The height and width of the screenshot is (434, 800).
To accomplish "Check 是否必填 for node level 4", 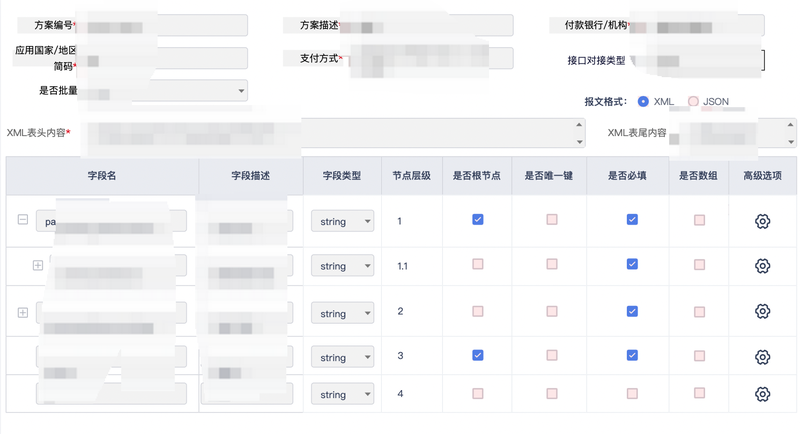I will pos(632,393).
